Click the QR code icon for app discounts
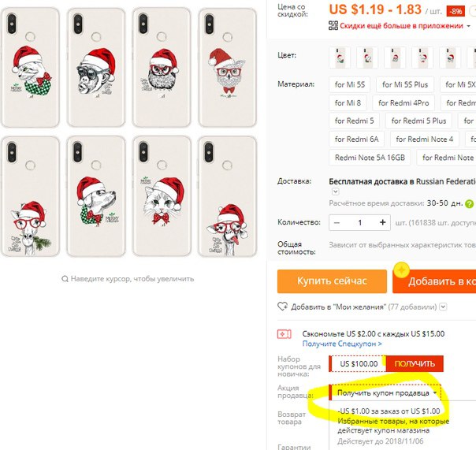The width and height of the screenshot is (476, 450). point(333,25)
